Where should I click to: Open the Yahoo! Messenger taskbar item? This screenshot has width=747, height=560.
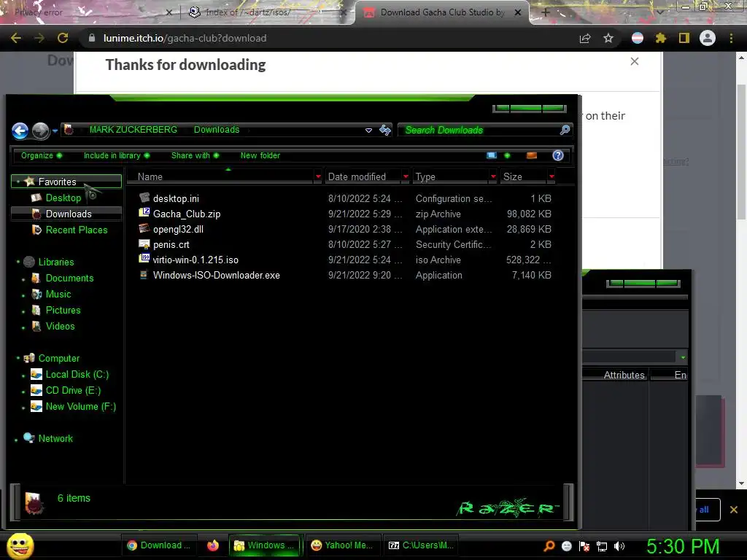point(342,545)
